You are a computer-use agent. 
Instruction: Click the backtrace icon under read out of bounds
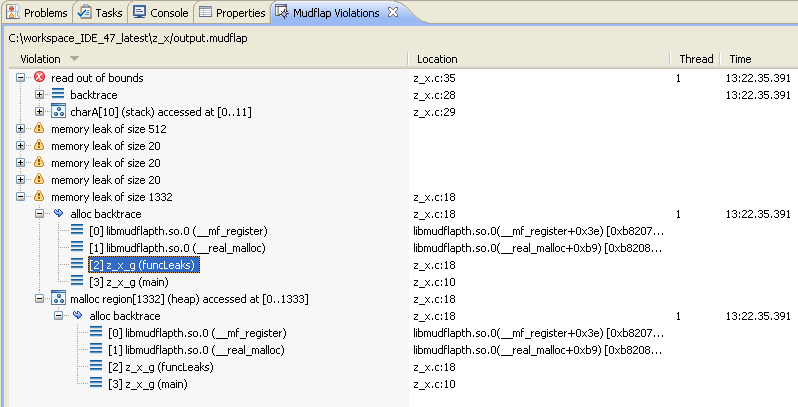(x=58, y=95)
